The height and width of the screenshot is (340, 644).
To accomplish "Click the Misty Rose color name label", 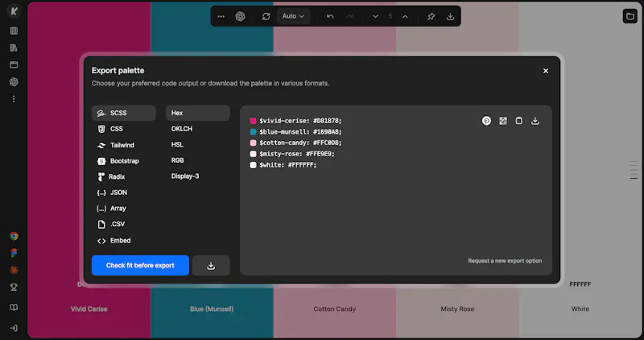I will pos(457,309).
